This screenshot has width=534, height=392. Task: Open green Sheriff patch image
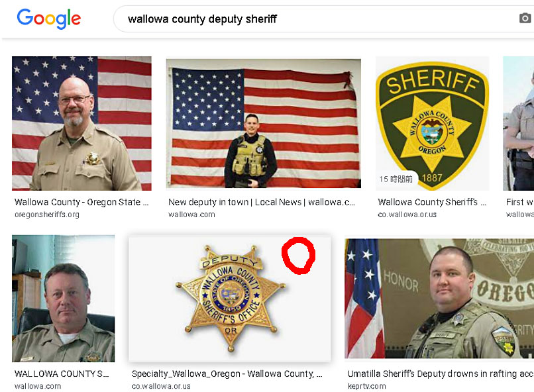(x=432, y=123)
